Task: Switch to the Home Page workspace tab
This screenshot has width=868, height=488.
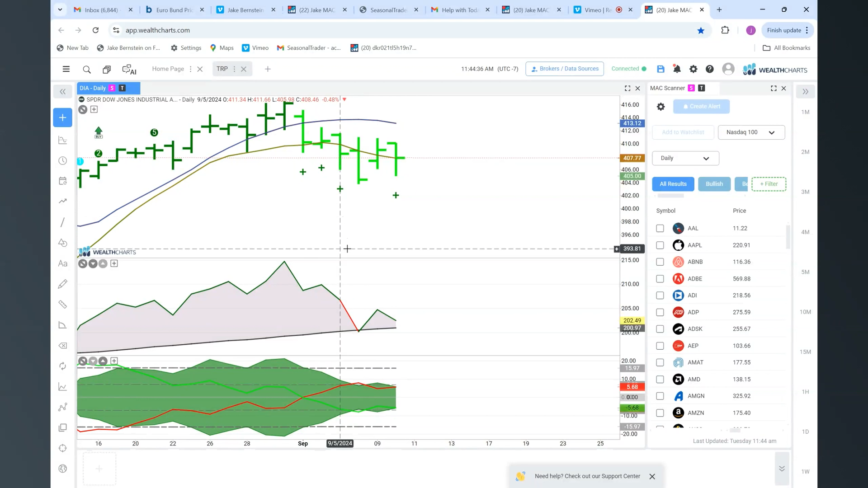Action: (x=168, y=69)
